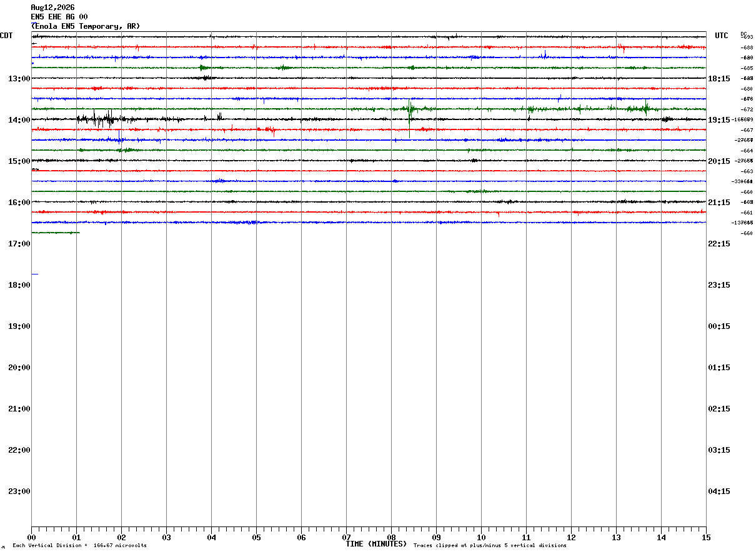Click the 13:00 CDT hour label
Screen dimensions: 756x554
[19, 79]
